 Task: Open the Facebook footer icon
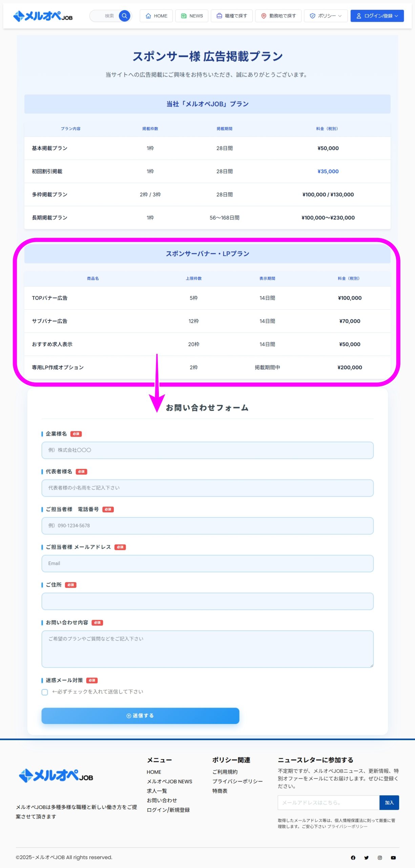pos(353,857)
